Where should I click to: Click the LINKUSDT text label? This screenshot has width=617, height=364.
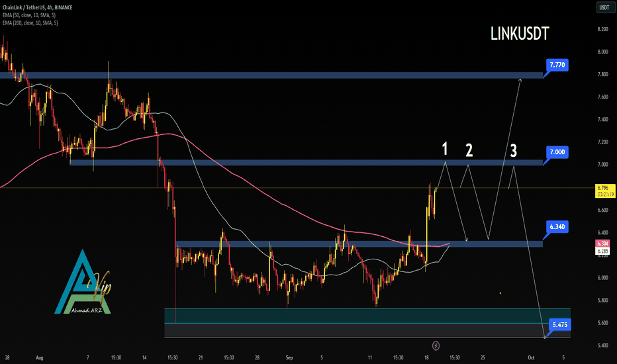pos(520,34)
